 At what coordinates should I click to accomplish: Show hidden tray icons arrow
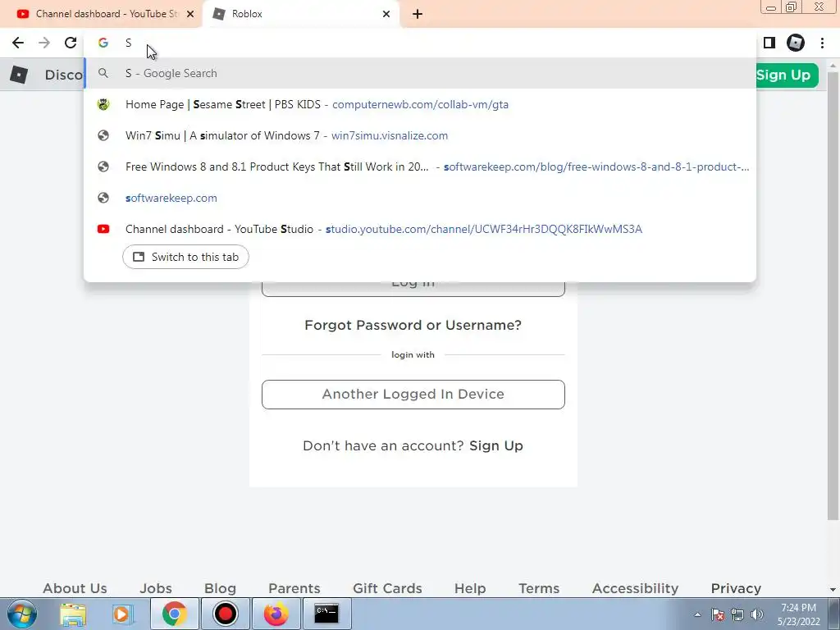(x=697, y=614)
